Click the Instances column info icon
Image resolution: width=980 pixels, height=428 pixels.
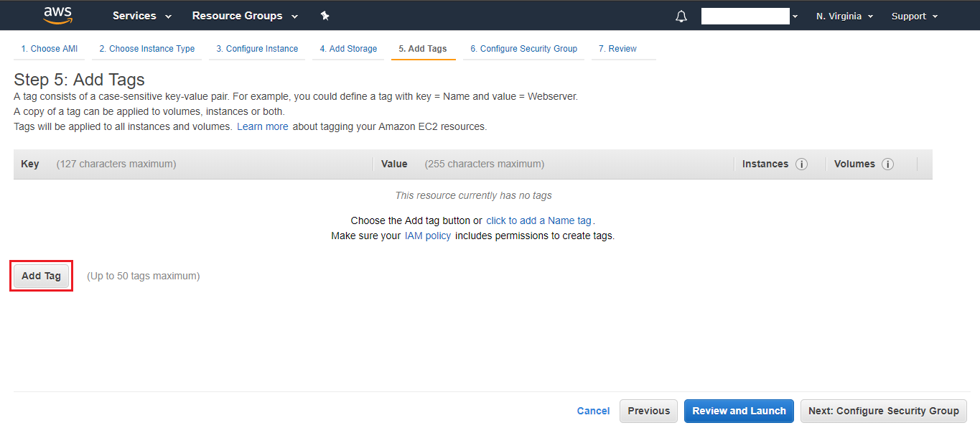[801, 164]
